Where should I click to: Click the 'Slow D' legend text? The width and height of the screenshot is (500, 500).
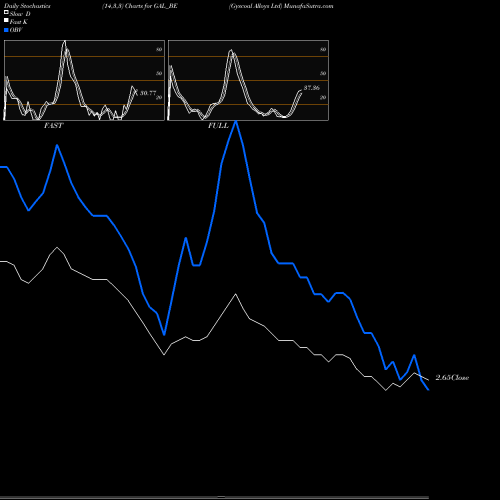point(20,14)
